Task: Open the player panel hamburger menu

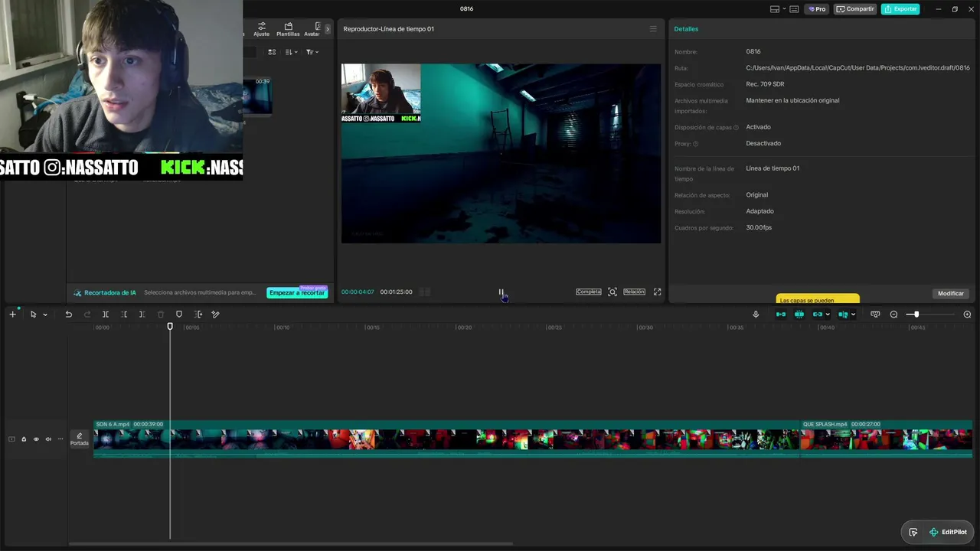Action: (653, 29)
